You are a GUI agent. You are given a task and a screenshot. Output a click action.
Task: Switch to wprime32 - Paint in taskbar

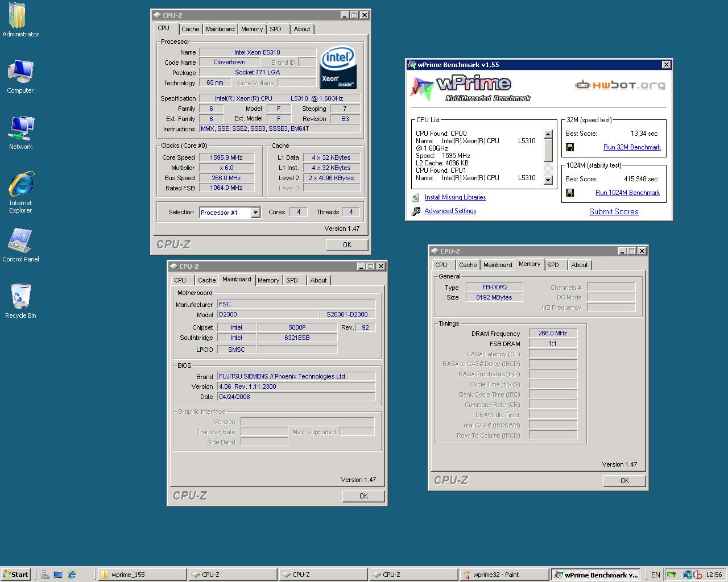click(504, 575)
